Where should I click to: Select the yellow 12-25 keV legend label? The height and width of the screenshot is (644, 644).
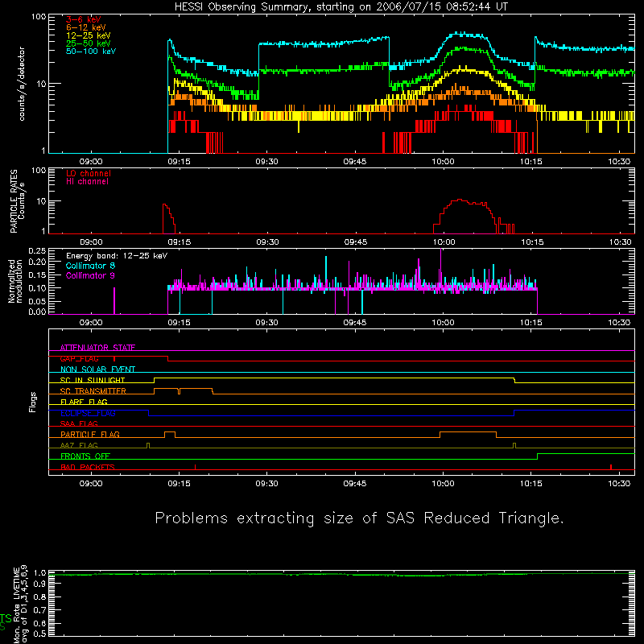coord(88,35)
